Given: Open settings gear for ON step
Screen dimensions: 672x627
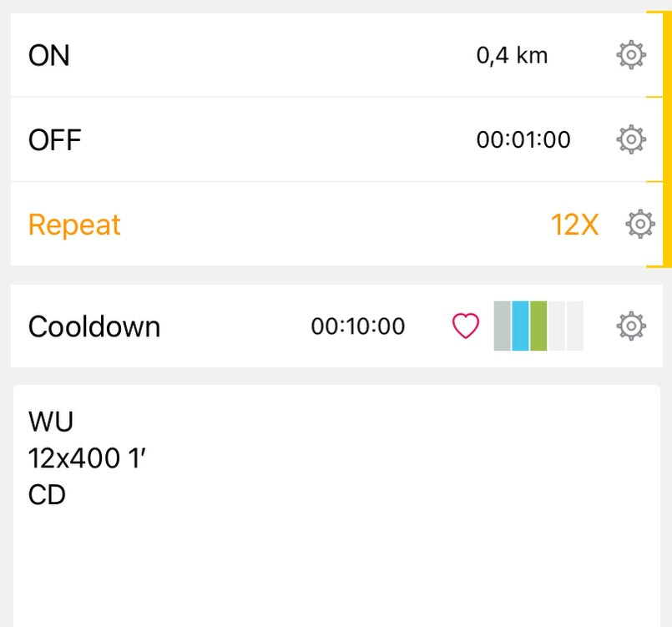Looking at the screenshot, I should pos(631,56).
